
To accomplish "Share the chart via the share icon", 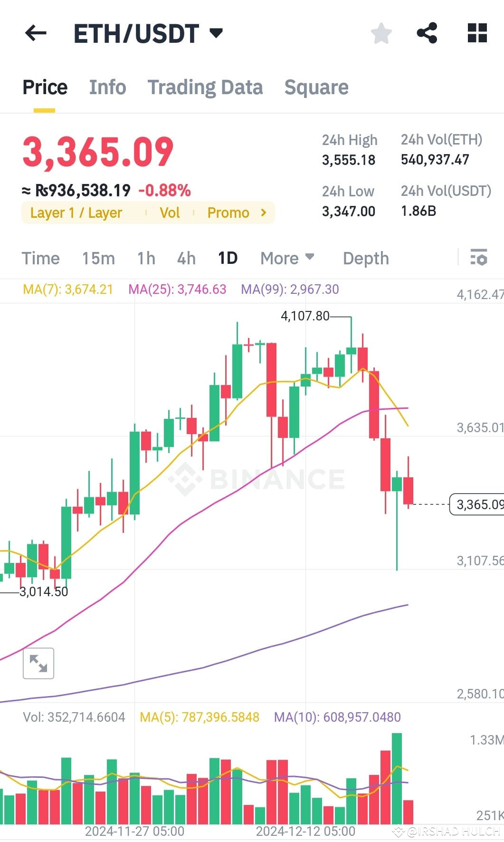I will (427, 33).
